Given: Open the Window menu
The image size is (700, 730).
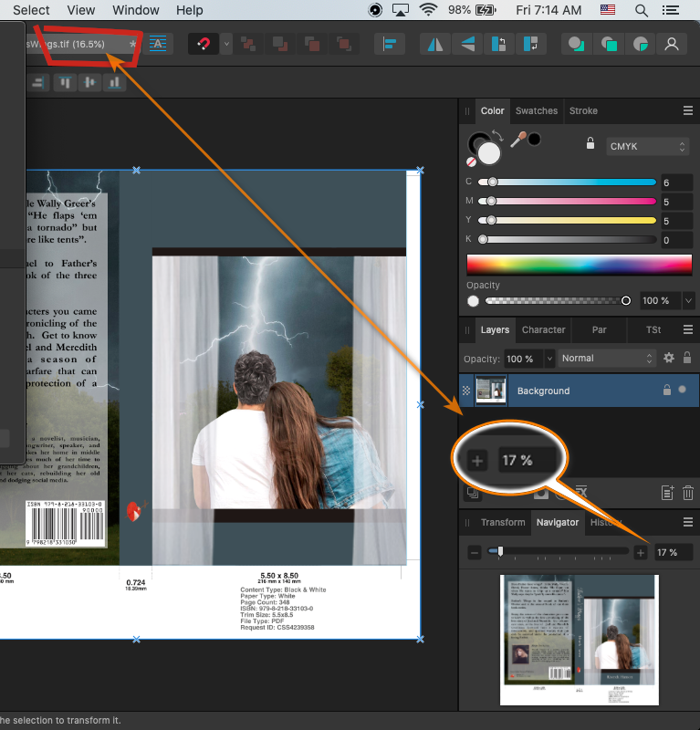Looking at the screenshot, I should [135, 10].
